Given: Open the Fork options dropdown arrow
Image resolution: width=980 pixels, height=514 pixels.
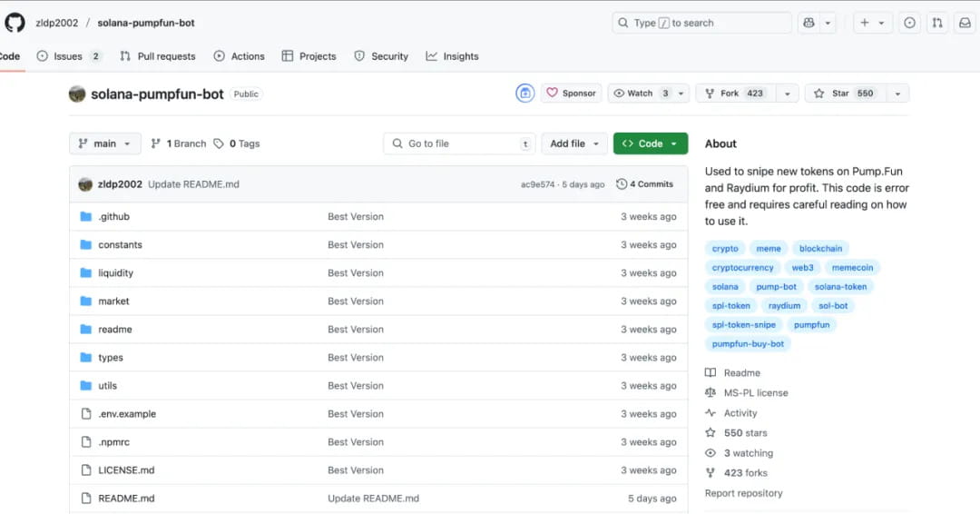Looking at the screenshot, I should click(x=787, y=94).
